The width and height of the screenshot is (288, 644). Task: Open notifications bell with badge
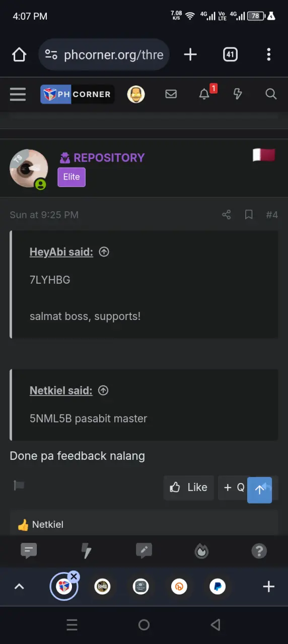(204, 94)
